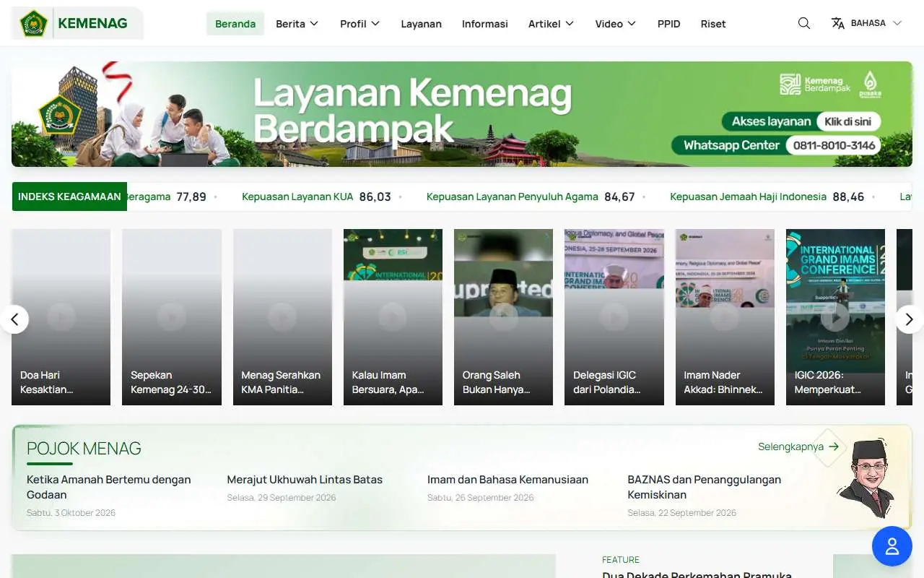Open the Layanan menu item
924x578 pixels.
[422, 24]
